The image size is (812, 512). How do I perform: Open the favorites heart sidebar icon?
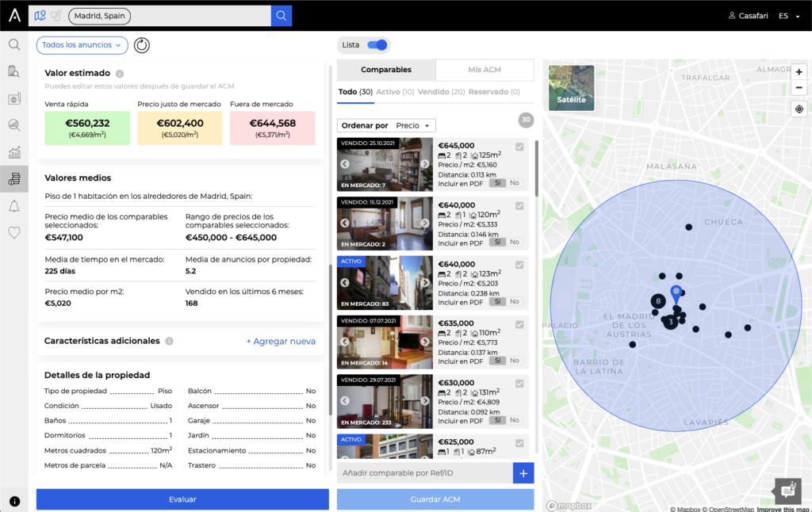click(14, 232)
